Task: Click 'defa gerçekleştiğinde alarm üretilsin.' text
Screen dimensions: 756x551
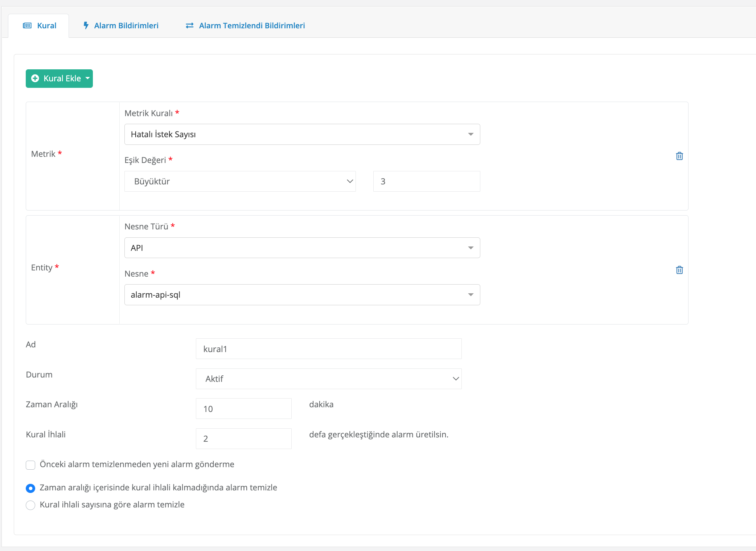Action: coord(379,434)
